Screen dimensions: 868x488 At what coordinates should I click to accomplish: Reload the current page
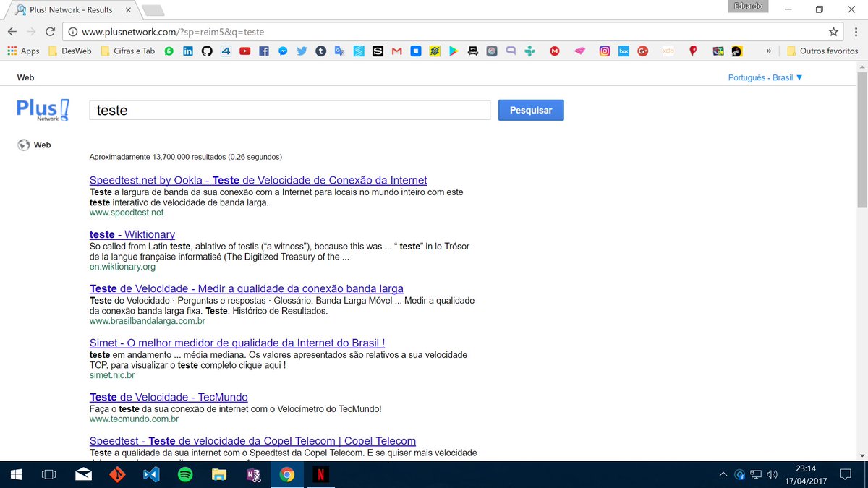tap(50, 32)
